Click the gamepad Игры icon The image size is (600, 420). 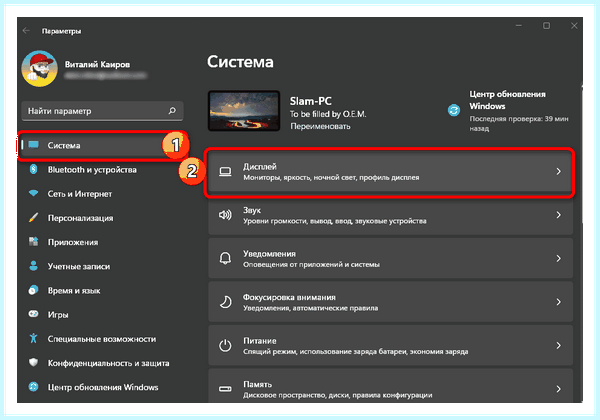tap(34, 314)
